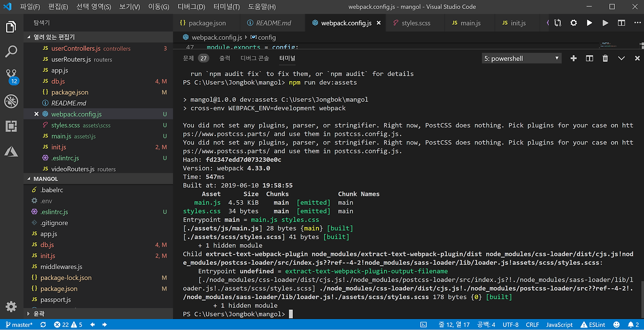Close the webpack.config.js tab
The width and height of the screenshot is (644, 330).
pyautogui.click(x=378, y=23)
